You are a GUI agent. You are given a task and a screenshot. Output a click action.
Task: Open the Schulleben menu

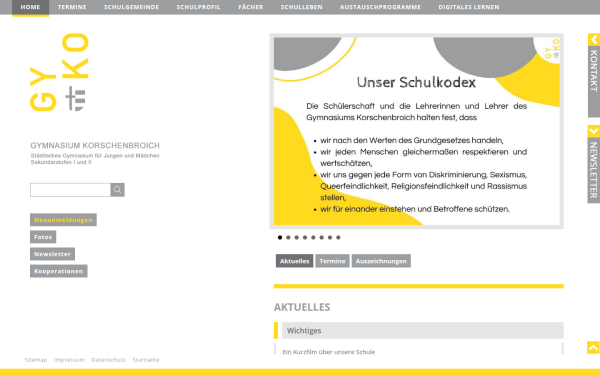[302, 7]
